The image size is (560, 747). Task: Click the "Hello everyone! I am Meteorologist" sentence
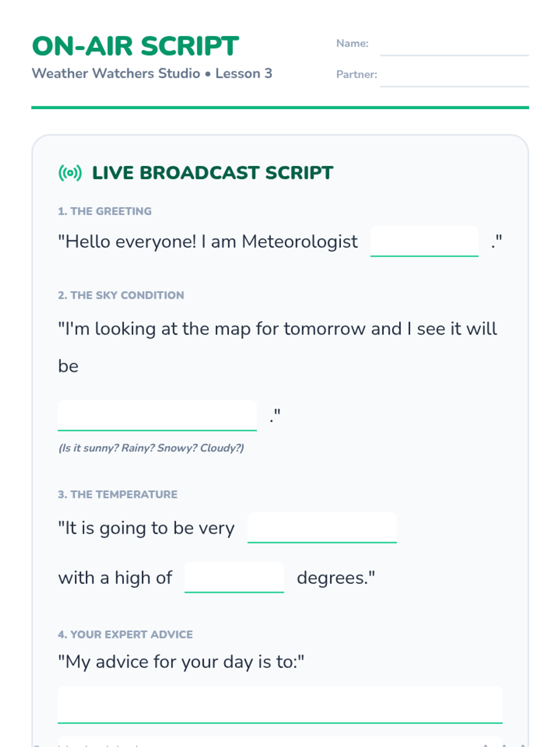click(208, 242)
